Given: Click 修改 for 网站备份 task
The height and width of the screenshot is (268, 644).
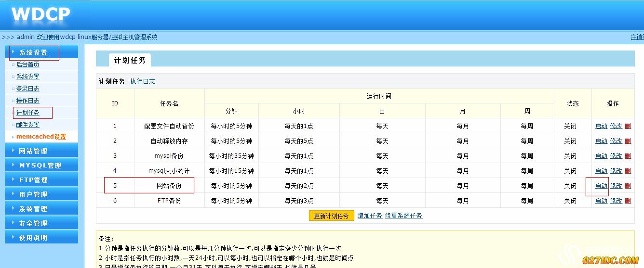Looking at the screenshot, I should [616, 186].
